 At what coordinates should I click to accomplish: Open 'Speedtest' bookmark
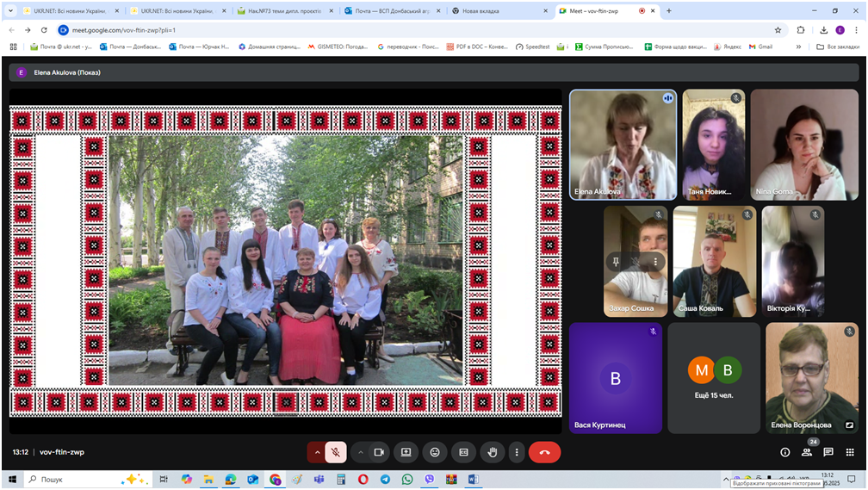coord(532,47)
